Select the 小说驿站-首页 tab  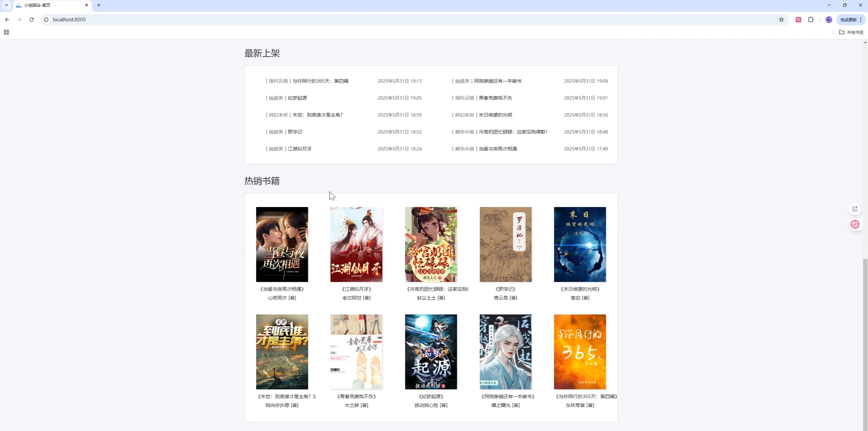(x=53, y=5)
